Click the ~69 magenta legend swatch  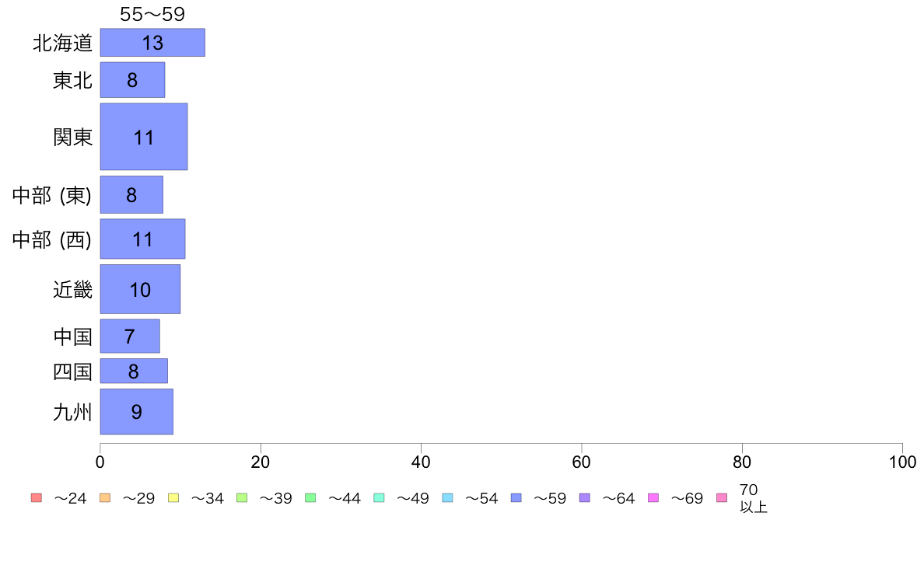653,497
